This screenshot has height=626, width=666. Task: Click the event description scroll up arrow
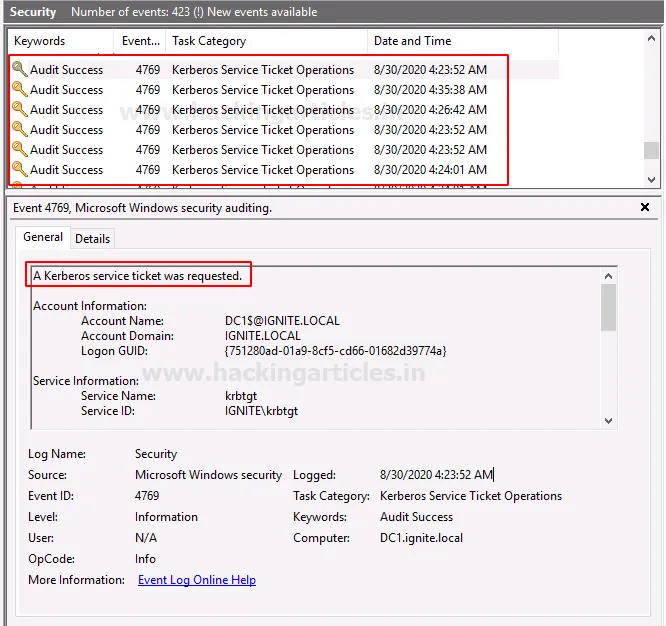(608, 275)
